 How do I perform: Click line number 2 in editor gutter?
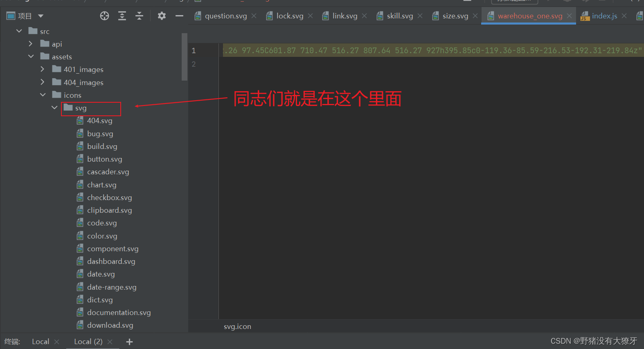(194, 64)
